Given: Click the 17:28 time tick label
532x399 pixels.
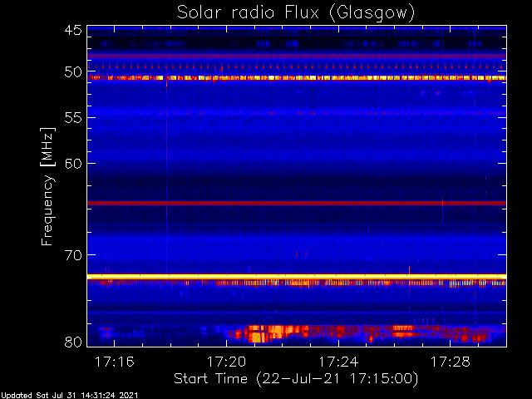Looking at the screenshot, I should (x=451, y=362).
